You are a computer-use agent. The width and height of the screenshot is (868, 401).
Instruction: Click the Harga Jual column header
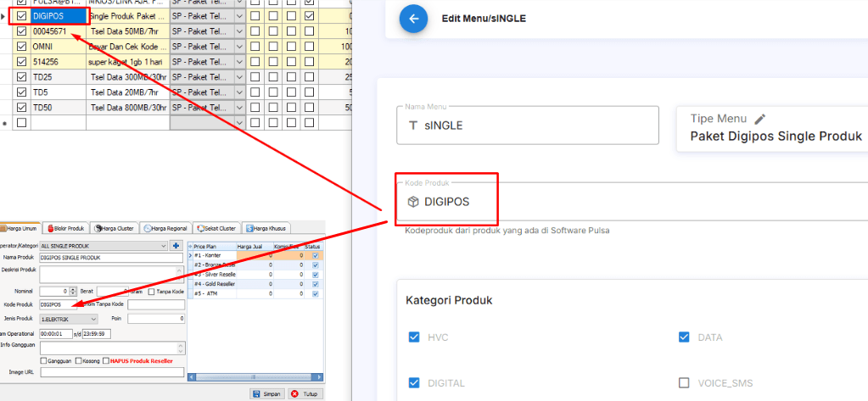tap(255, 246)
